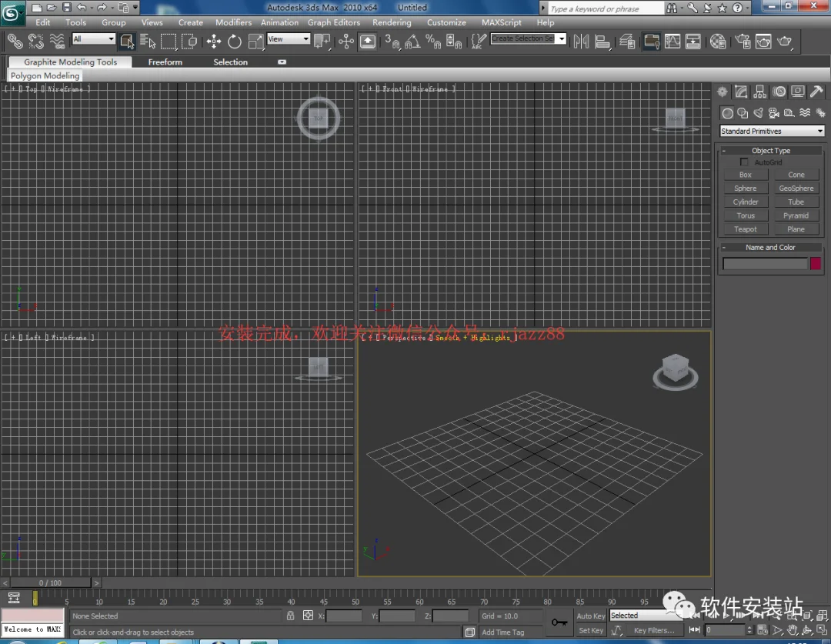Click the Teapot primitive button

[x=745, y=229]
